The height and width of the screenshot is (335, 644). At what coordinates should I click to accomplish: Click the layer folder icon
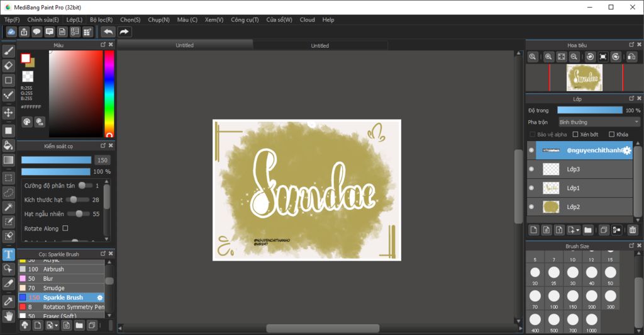(x=588, y=230)
